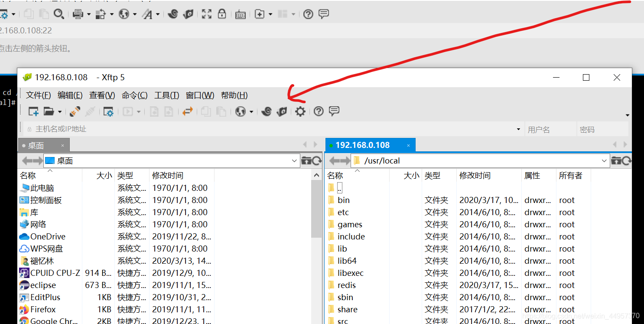Open the 查看(V) menu in Xftp
This screenshot has width=644, height=324.
click(x=102, y=95)
